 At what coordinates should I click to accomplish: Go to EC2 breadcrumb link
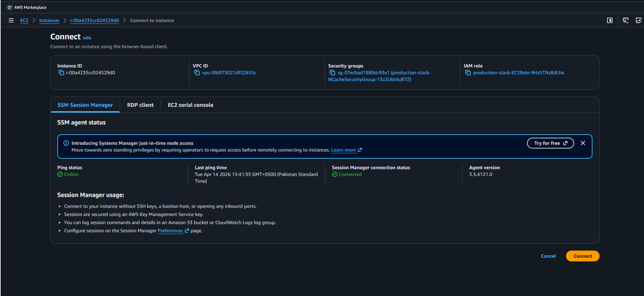[24, 20]
